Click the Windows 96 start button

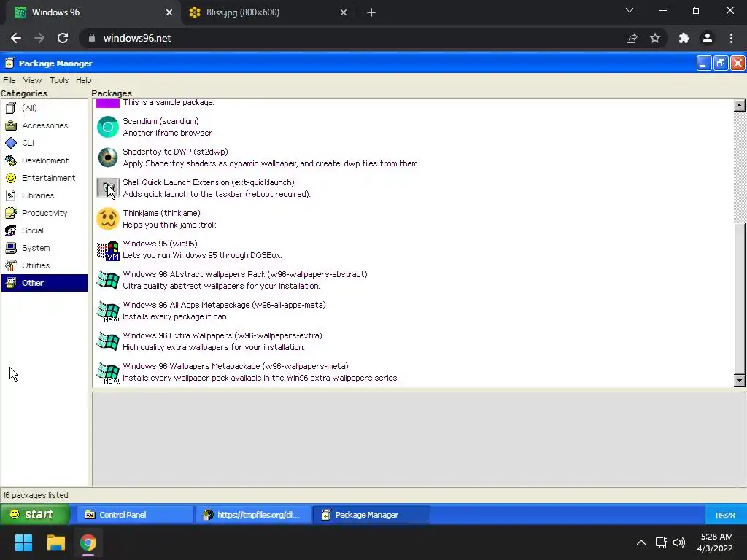pyautogui.click(x=35, y=514)
